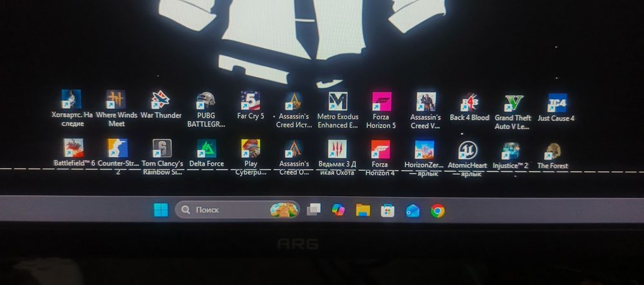Select the War Thunder shortcut icon
Viewport: 644px width, 285px height.
coord(160,100)
